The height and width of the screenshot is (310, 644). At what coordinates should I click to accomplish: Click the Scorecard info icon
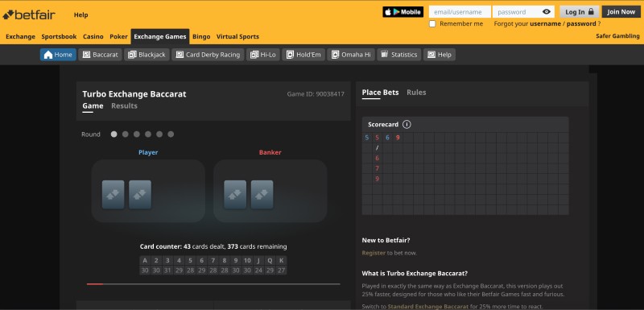tap(407, 125)
